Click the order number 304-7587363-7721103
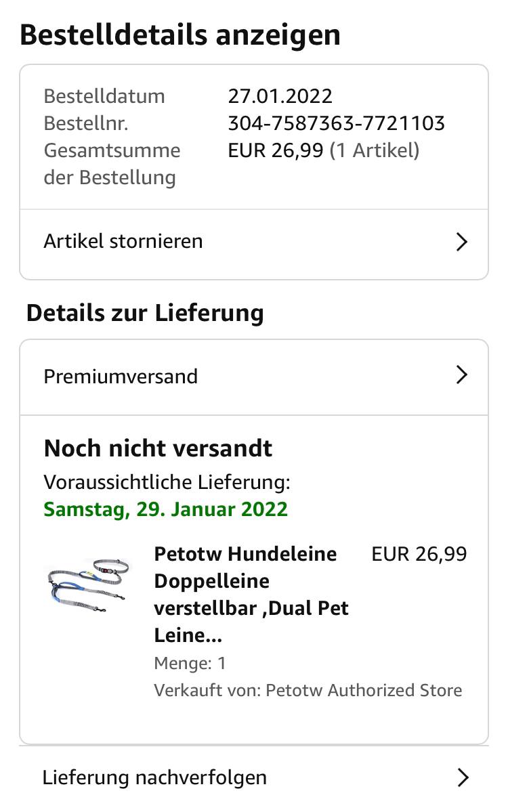Viewport: 508px width, 812px height. (336, 123)
